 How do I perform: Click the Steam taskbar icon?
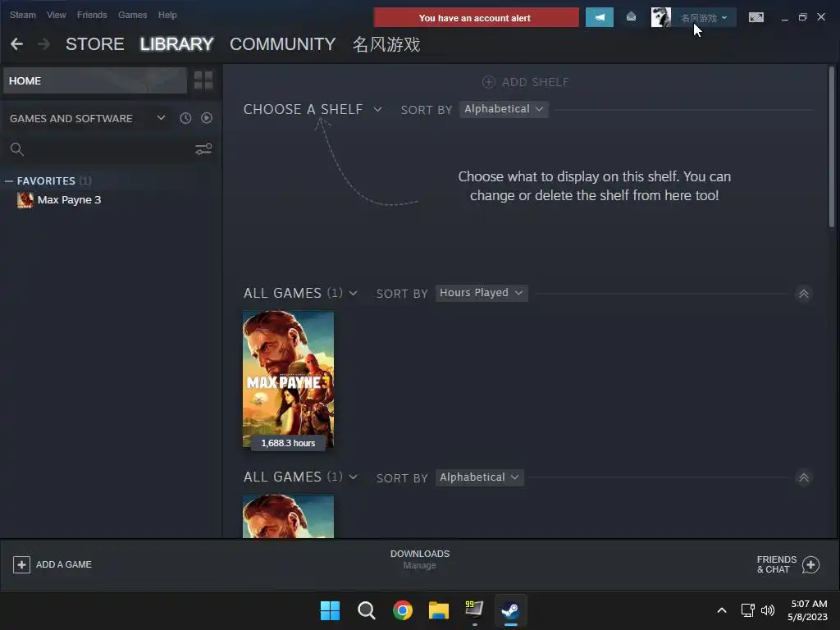[x=510, y=610]
